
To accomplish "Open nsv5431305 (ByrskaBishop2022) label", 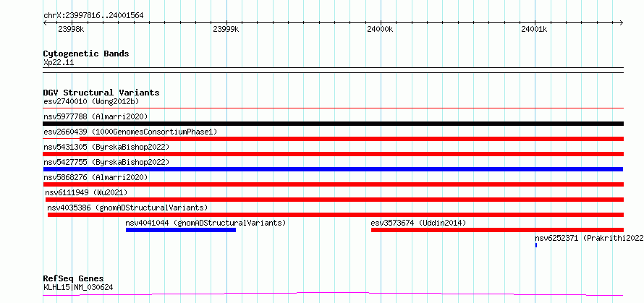I will 106,147.
